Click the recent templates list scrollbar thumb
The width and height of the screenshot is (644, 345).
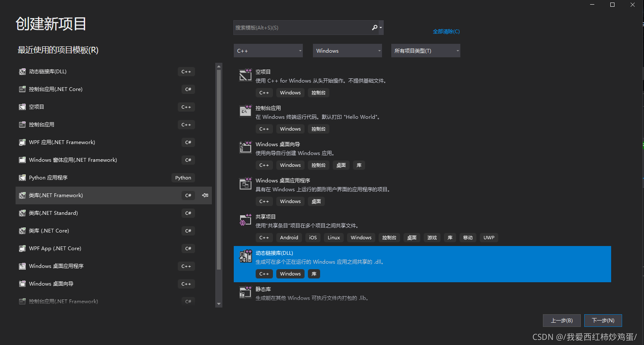219,170
